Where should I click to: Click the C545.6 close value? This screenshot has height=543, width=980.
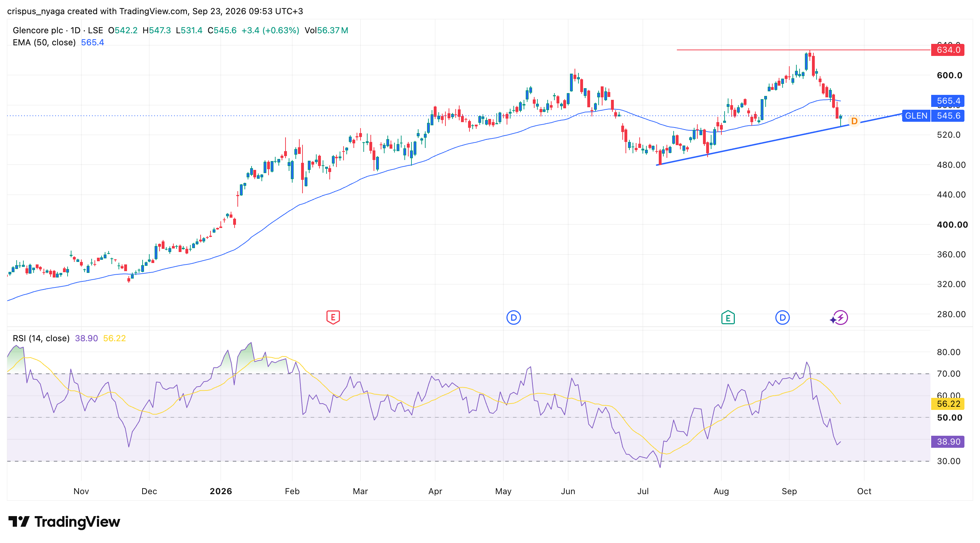222,30
